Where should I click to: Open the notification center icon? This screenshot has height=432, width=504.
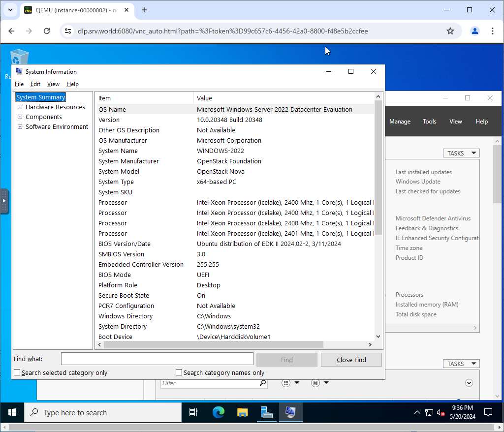tap(488, 412)
